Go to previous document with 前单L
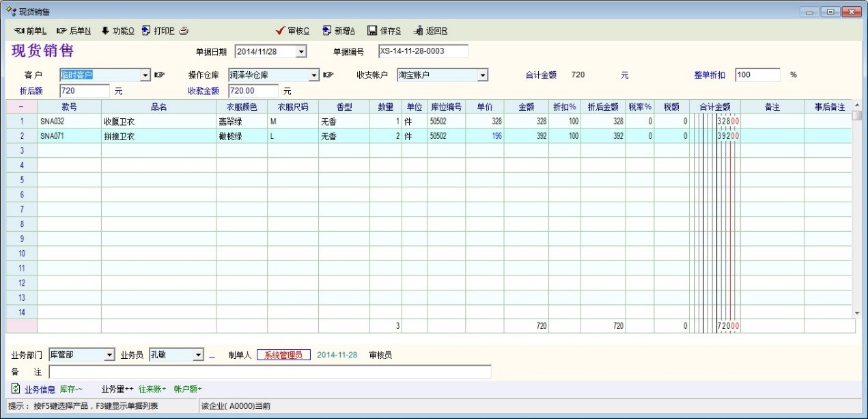The width and height of the screenshot is (868, 419). click(x=30, y=31)
